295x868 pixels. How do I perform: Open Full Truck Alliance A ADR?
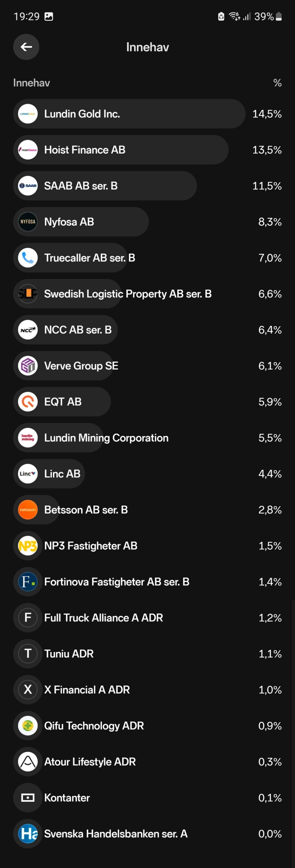pos(147,618)
